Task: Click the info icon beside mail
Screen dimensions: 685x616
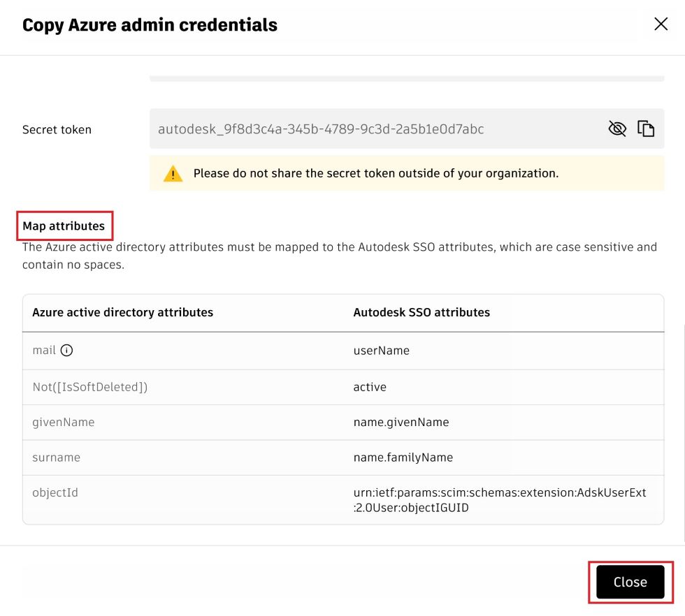Action: [67, 351]
